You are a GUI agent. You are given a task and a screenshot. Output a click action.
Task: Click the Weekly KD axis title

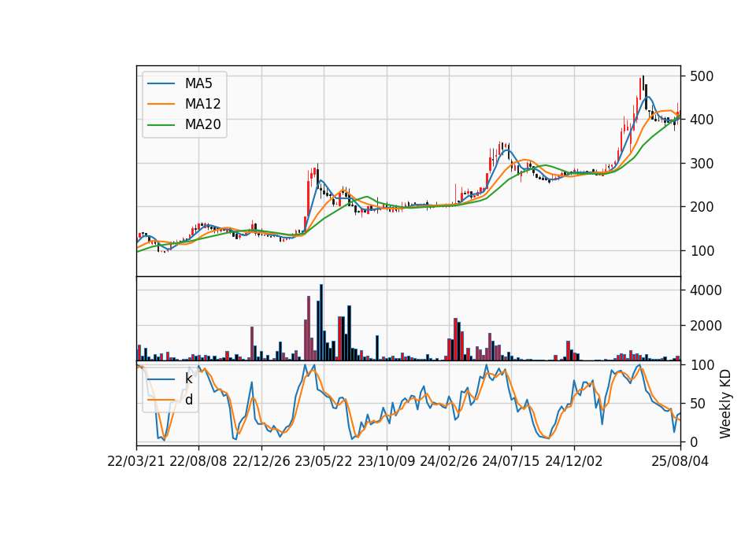tap(725, 404)
